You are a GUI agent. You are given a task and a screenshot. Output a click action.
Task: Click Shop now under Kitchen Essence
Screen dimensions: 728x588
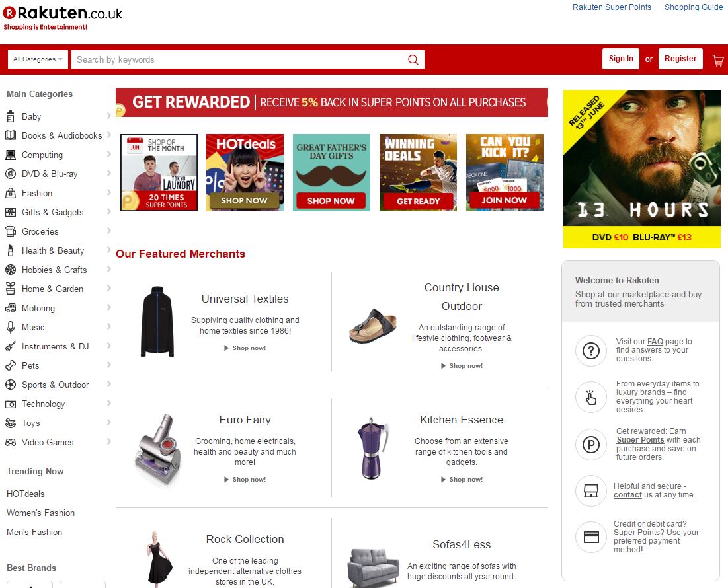pos(462,480)
